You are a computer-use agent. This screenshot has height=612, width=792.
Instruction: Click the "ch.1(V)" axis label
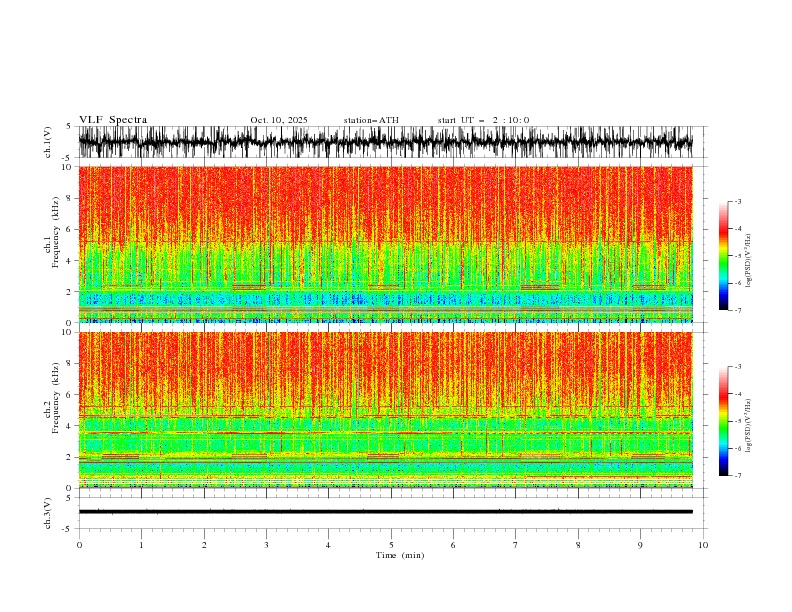pos(48,142)
